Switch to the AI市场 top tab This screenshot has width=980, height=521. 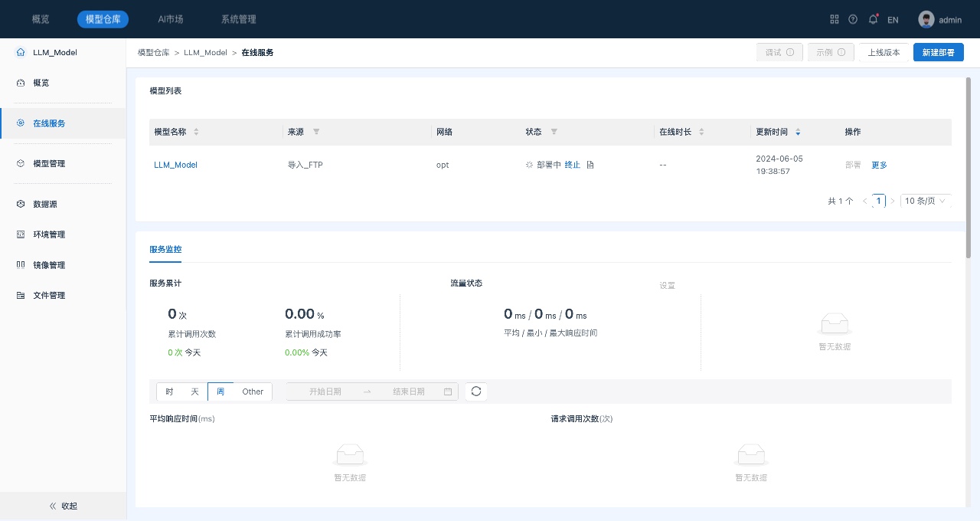tap(170, 19)
